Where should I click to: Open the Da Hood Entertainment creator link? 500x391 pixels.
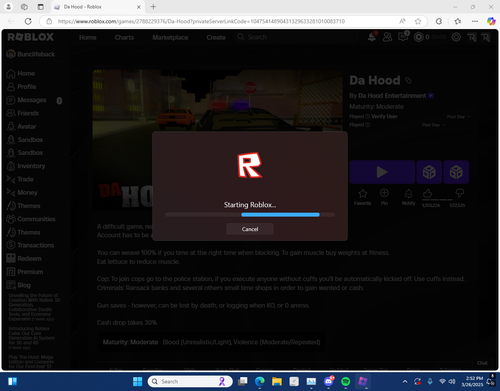tap(392, 96)
